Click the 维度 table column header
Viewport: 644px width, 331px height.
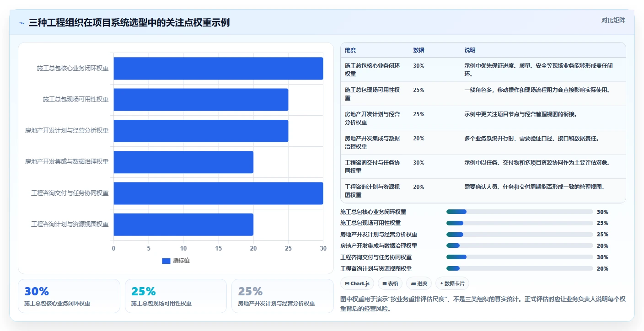click(350, 50)
